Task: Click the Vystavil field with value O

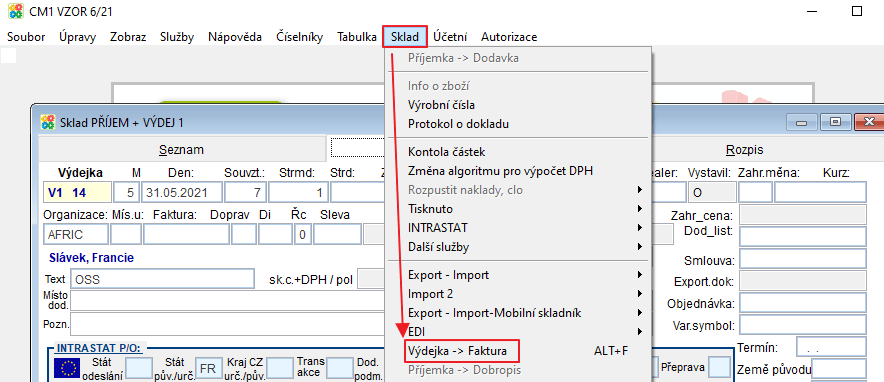Action: (x=712, y=193)
